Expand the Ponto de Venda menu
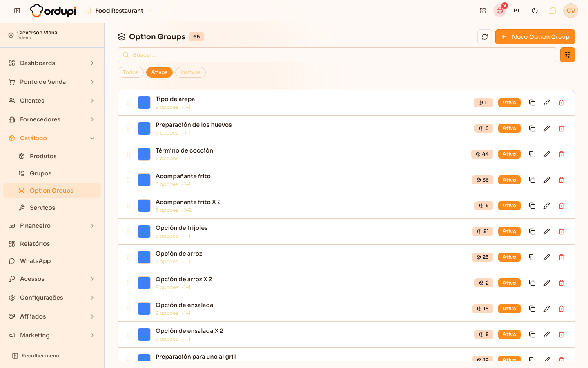This screenshot has width=588, height=368. (52, 82)
